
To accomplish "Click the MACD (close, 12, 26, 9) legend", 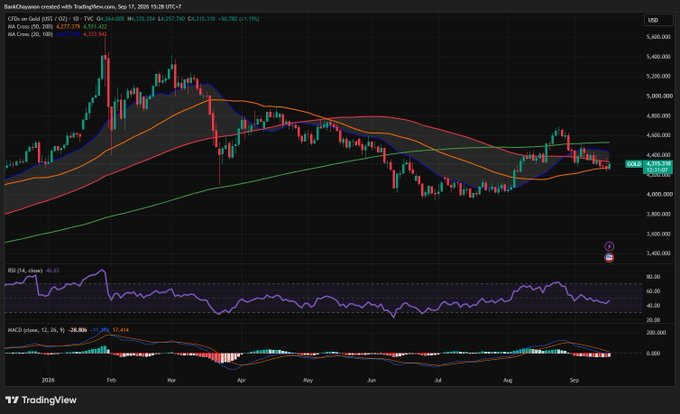I will [x=36, y=330].
